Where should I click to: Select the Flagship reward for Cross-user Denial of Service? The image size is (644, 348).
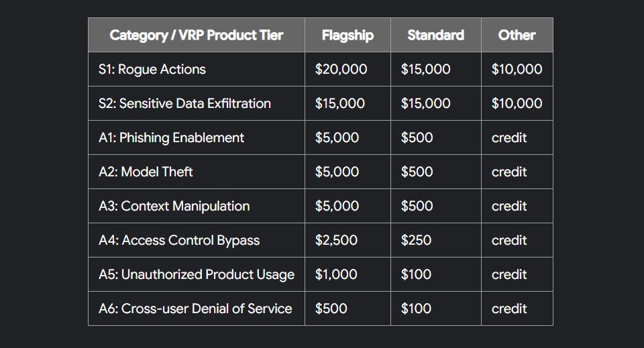[x=331, y=309]
